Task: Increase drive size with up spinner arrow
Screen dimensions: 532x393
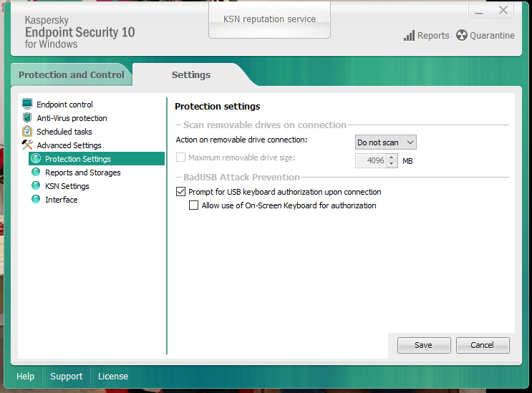Action: point(392,157)
